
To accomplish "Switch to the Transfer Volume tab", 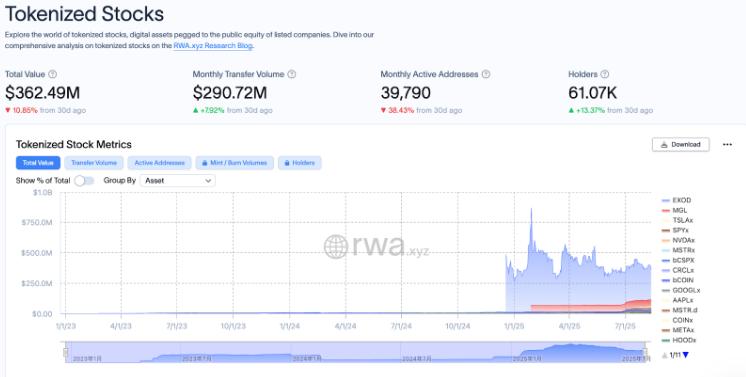I will [94, 163].
